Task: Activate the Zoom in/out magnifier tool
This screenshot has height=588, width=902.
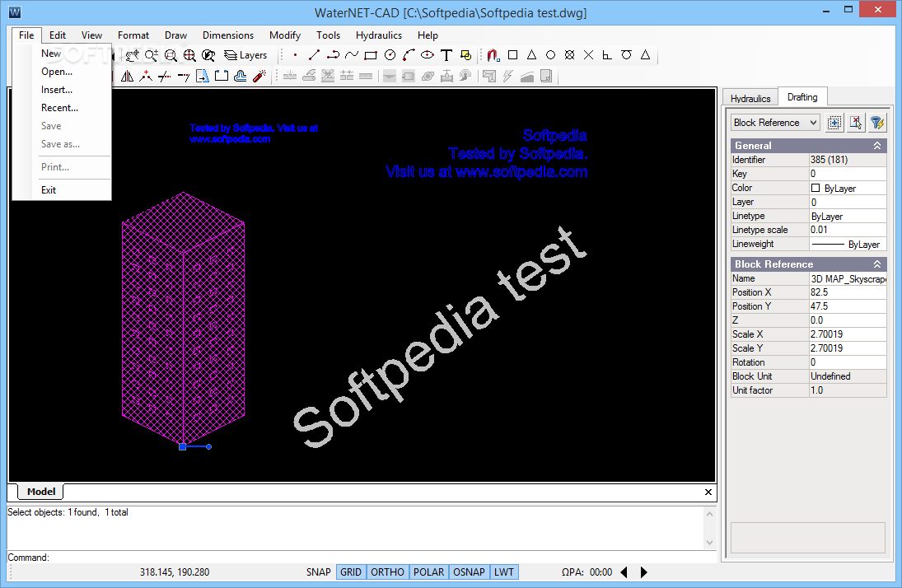Action: [152, 55]
